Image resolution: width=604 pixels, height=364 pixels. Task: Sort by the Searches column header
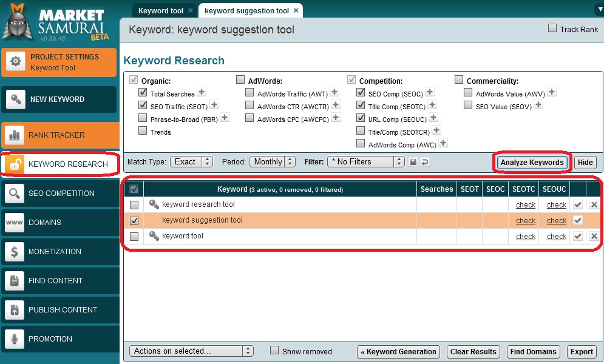436,189
